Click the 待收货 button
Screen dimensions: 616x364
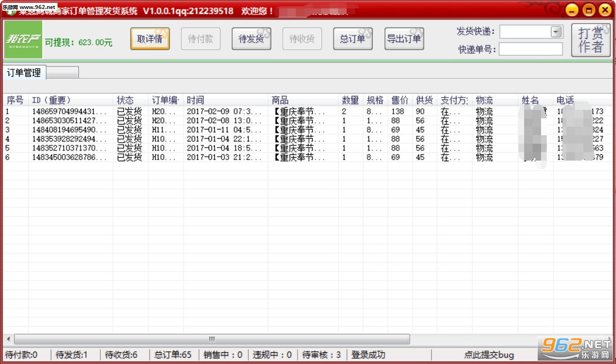pos(302,39)
